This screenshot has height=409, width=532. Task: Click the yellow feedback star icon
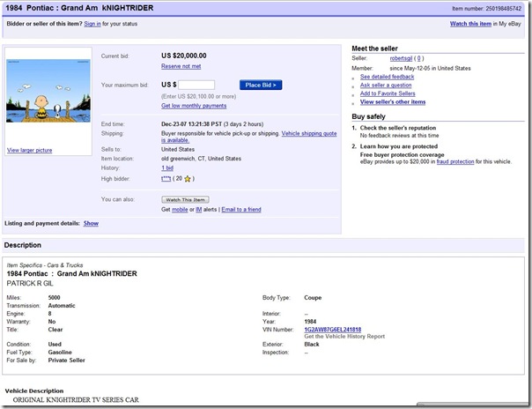[x=188, y=179]
